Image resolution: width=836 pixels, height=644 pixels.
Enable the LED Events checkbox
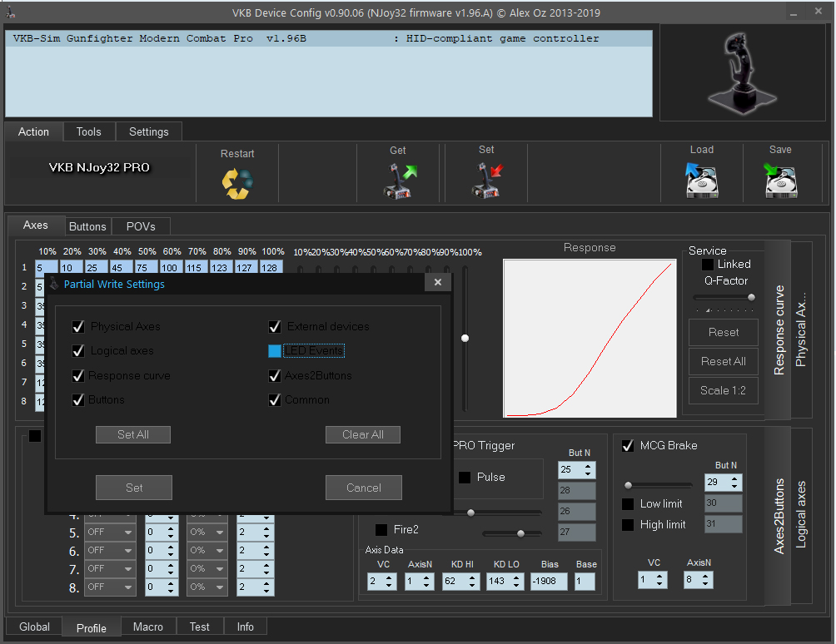point(275,351)
